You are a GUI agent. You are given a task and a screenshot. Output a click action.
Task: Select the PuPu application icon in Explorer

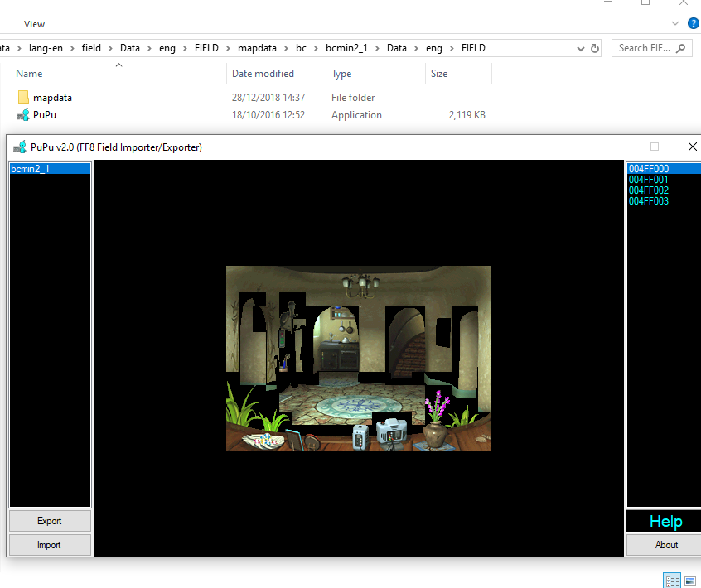pos(23,115)
